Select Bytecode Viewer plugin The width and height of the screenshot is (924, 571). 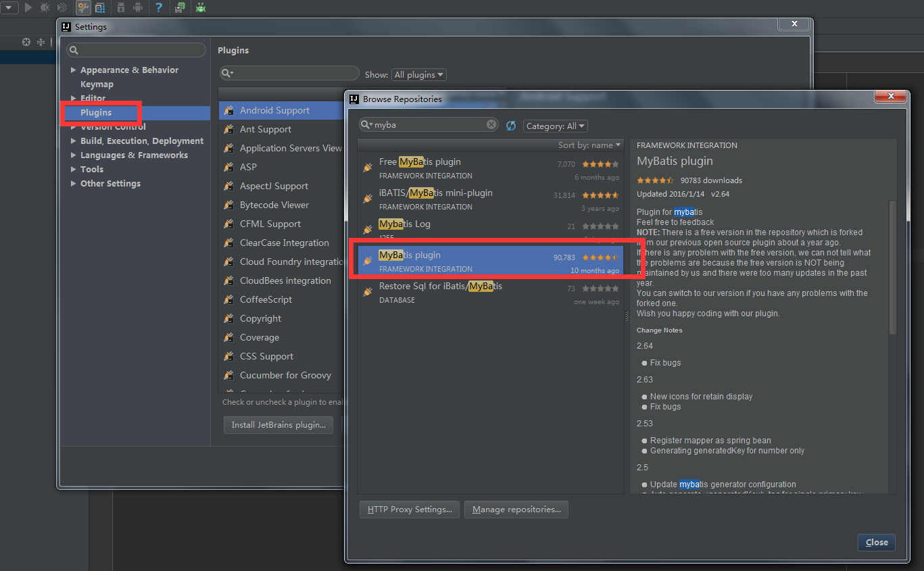282,205
